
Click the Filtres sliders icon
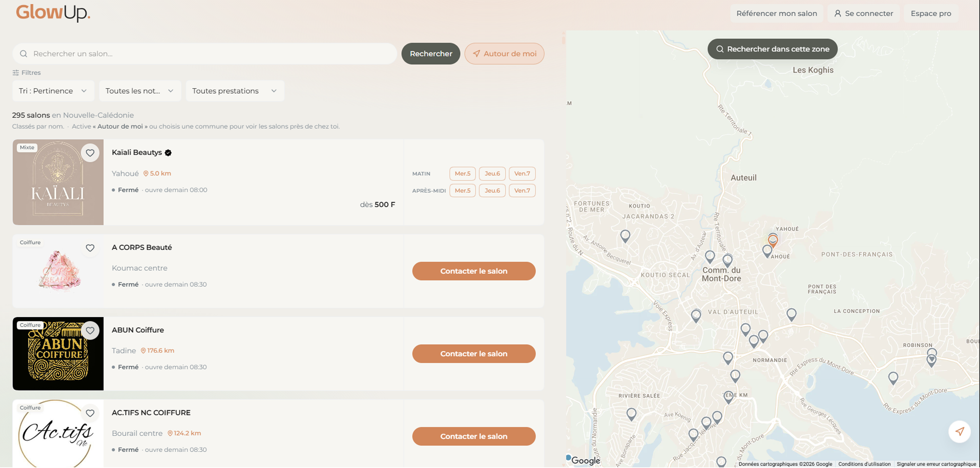(x=16, y=73)
